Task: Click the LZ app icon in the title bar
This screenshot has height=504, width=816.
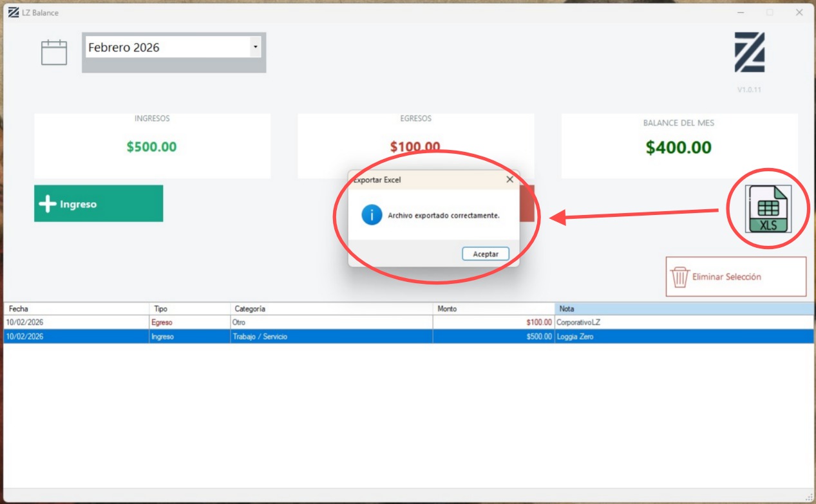Action: coord(14,11)
